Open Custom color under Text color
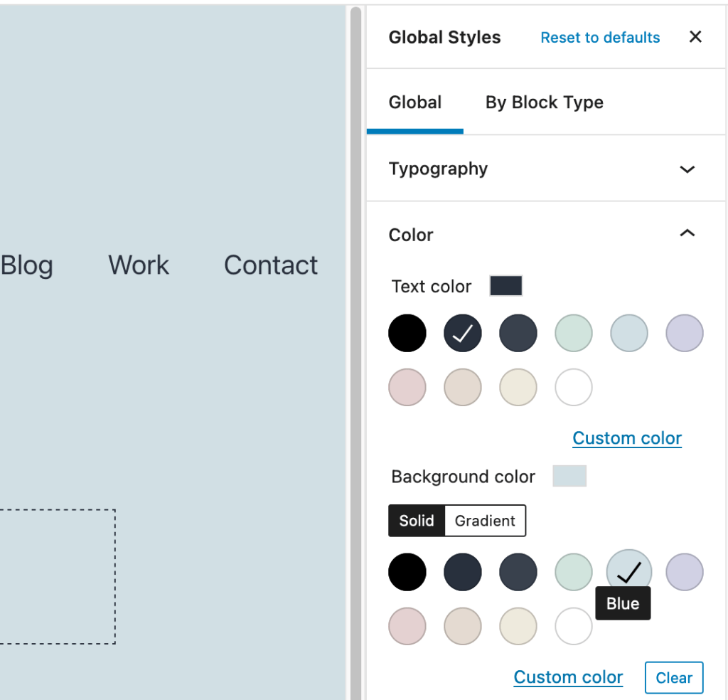 pos(627,438)
